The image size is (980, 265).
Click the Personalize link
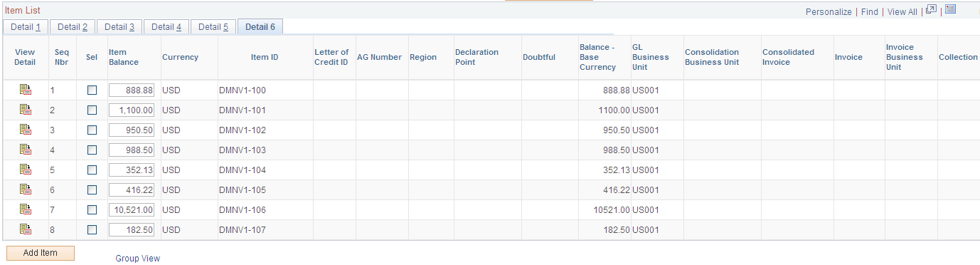829,12
